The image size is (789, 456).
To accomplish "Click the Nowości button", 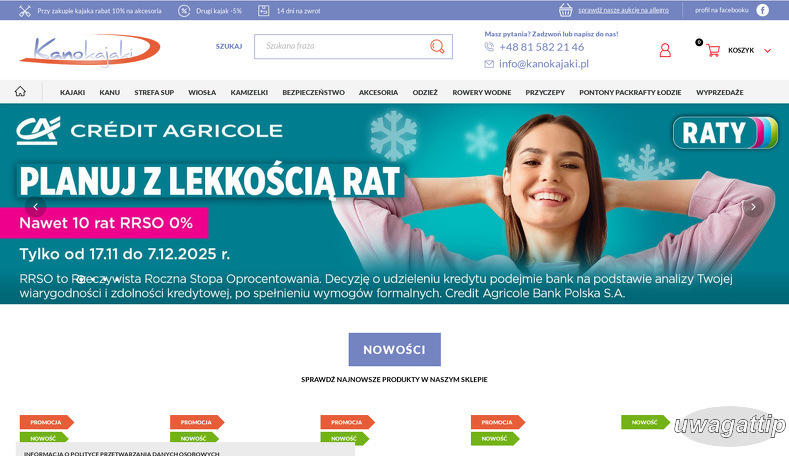I will [x=394, y=349].
